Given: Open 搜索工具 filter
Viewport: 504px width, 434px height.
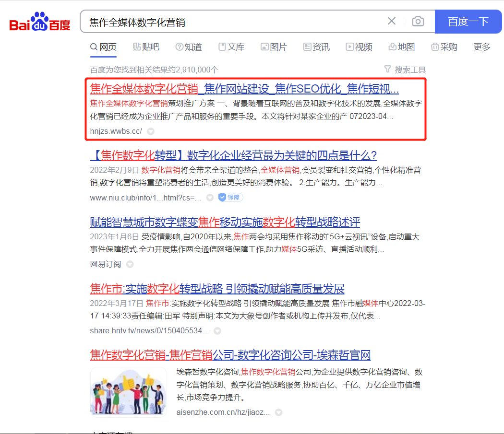Looking at the screenshot, I should pyautogui.click(x=405, y=70).
